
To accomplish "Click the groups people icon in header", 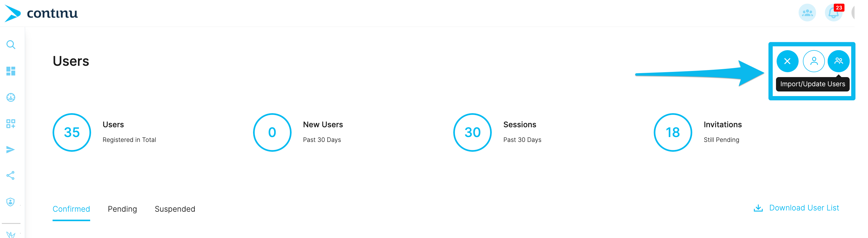I will (x=807, y=13).
